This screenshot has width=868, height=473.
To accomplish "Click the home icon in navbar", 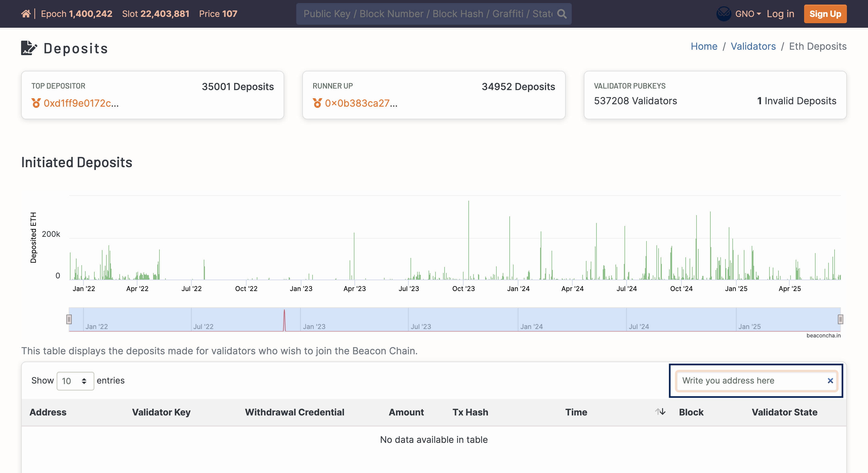I will point(26,14).
